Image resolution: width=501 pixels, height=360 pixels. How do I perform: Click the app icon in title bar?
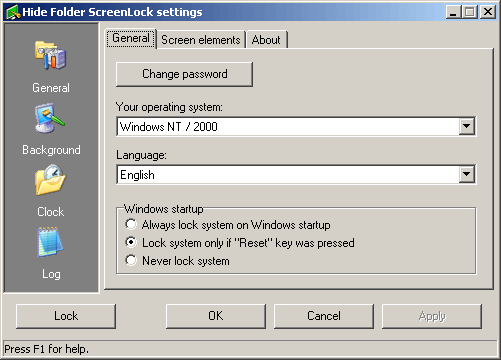(13, 12)
